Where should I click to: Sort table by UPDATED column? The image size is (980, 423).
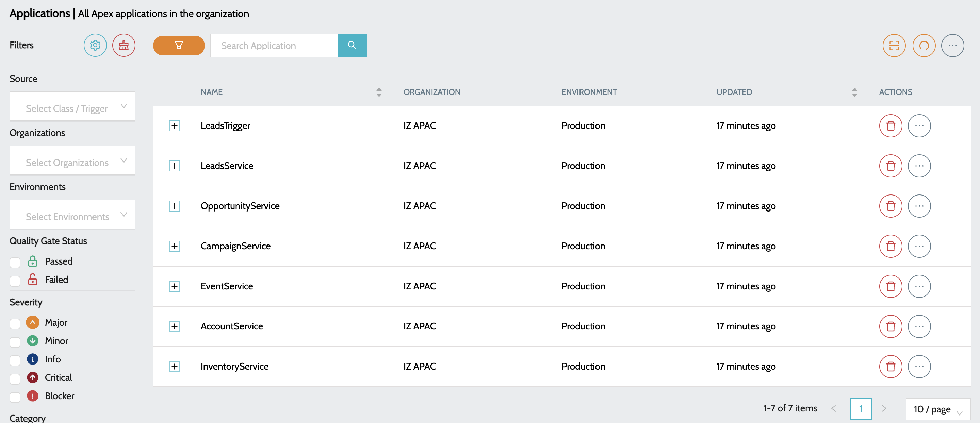coord(854,92)
